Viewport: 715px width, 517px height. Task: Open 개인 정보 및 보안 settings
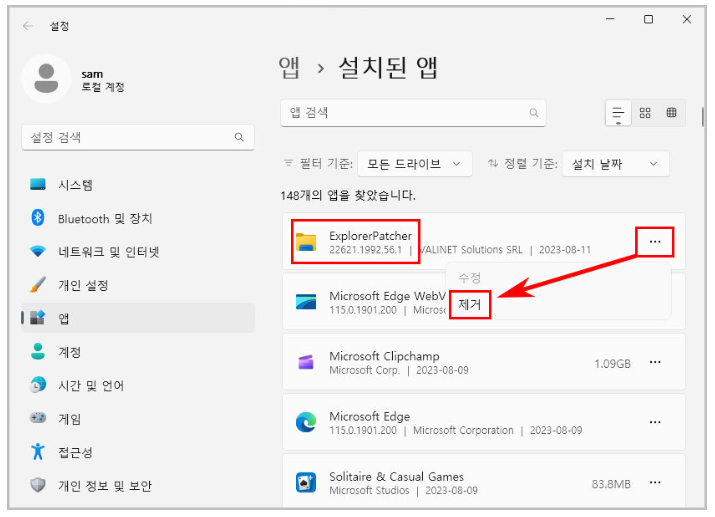coord(138,486)
